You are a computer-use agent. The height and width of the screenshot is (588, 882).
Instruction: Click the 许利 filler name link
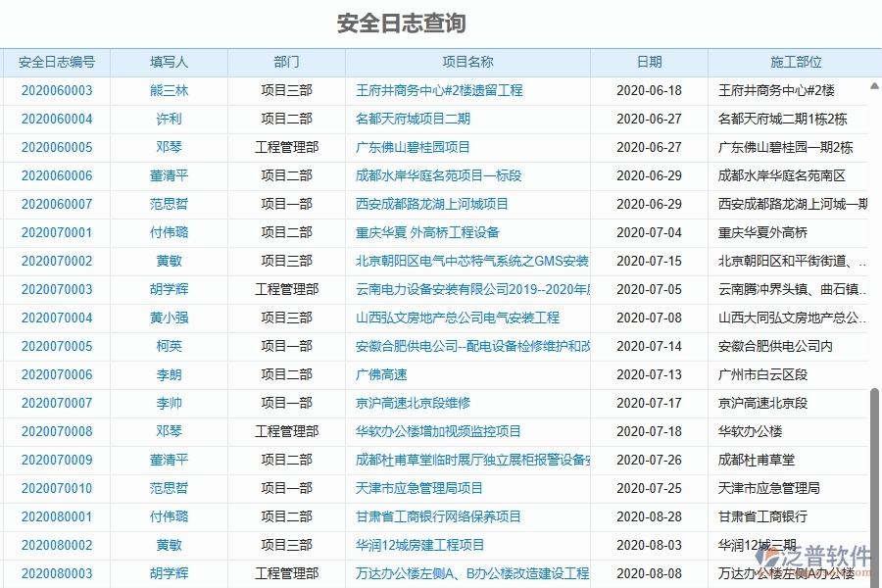(x=169, y=119)
